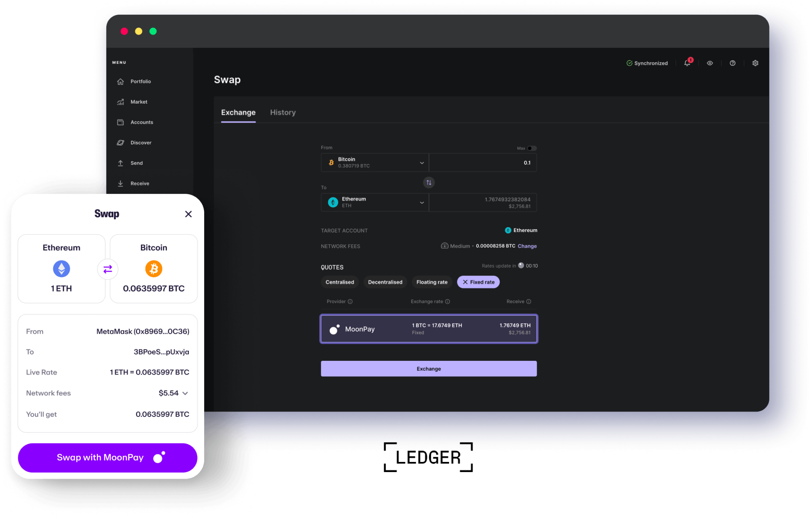
Task: Select the Centralised quotes filter
Action: 340,282
